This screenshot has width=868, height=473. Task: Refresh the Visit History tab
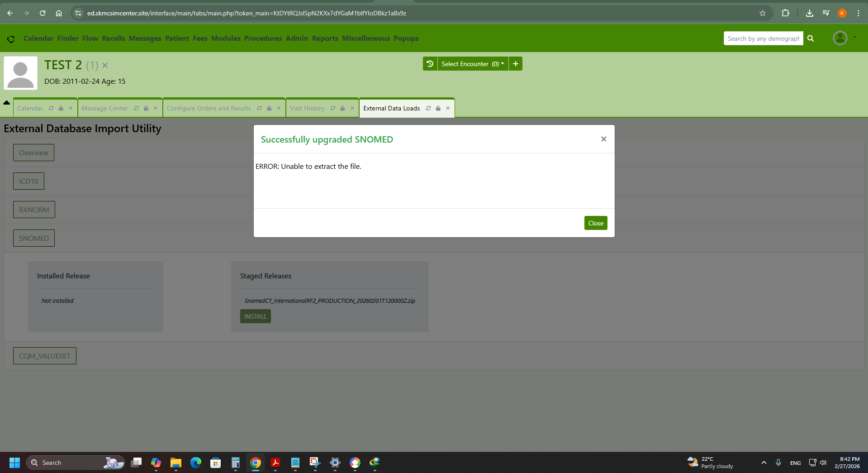click(333, 108)
